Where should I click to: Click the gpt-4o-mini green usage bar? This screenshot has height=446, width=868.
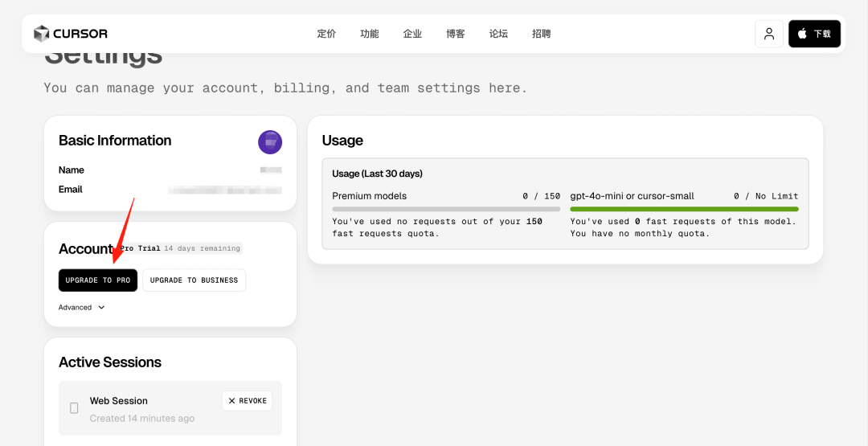(684, 209)
